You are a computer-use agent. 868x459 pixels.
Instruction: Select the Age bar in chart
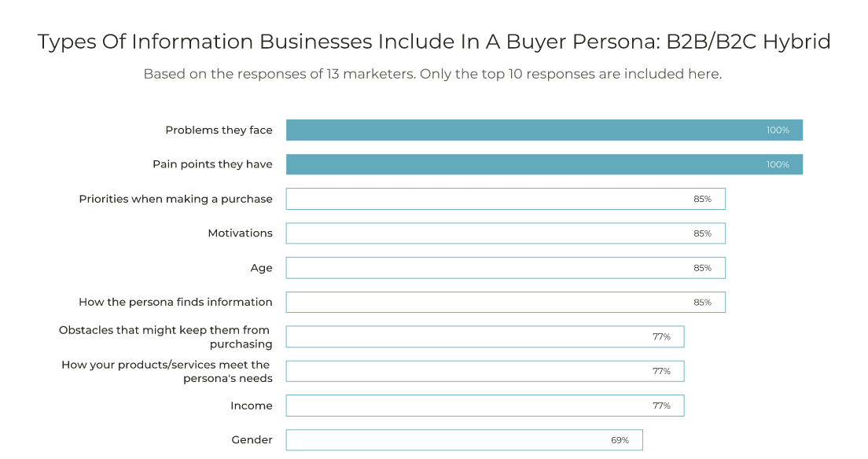[506, 268]
